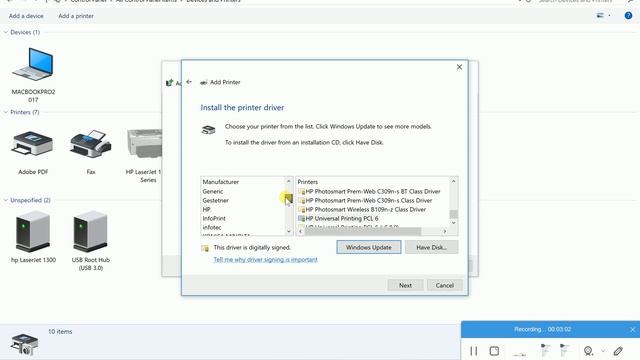
Task: Select the MACBOOKPRO2017 laptop device icon
Action: pyautogui.click(x=33, y=64)
